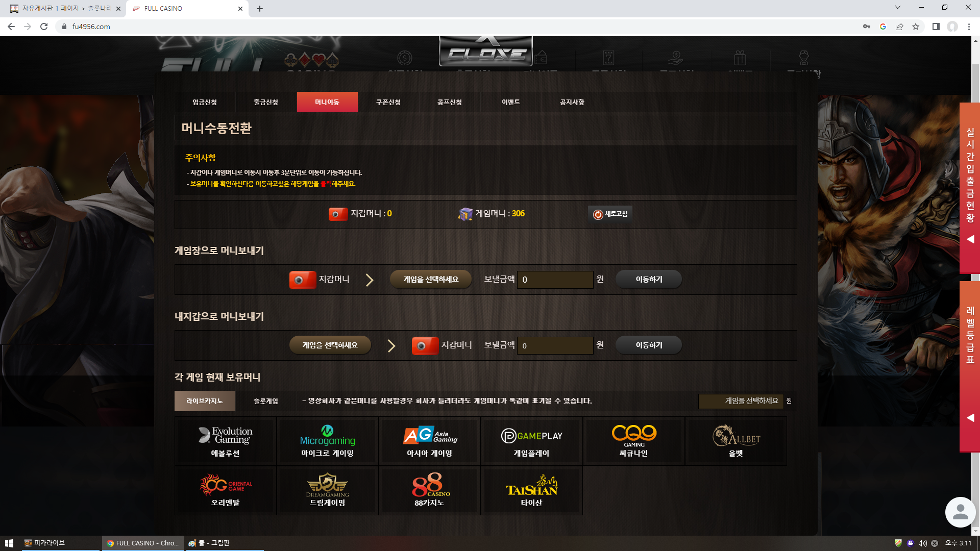Open the CQ9 Gaming provider tile

[x=634, y=441]
